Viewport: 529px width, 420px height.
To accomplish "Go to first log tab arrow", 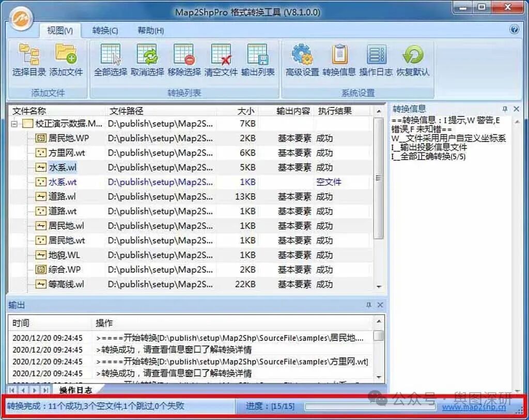I will pyautogui.click(x=12, y=390).
